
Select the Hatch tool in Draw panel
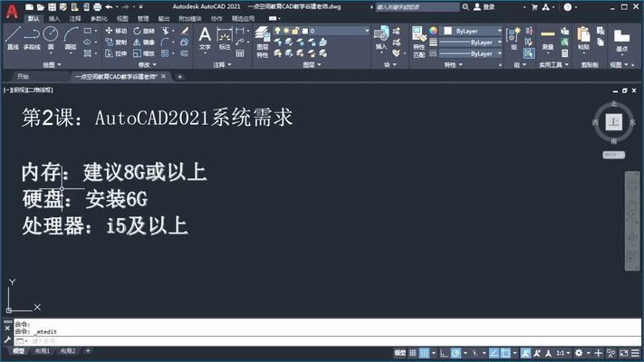(88, 53)
